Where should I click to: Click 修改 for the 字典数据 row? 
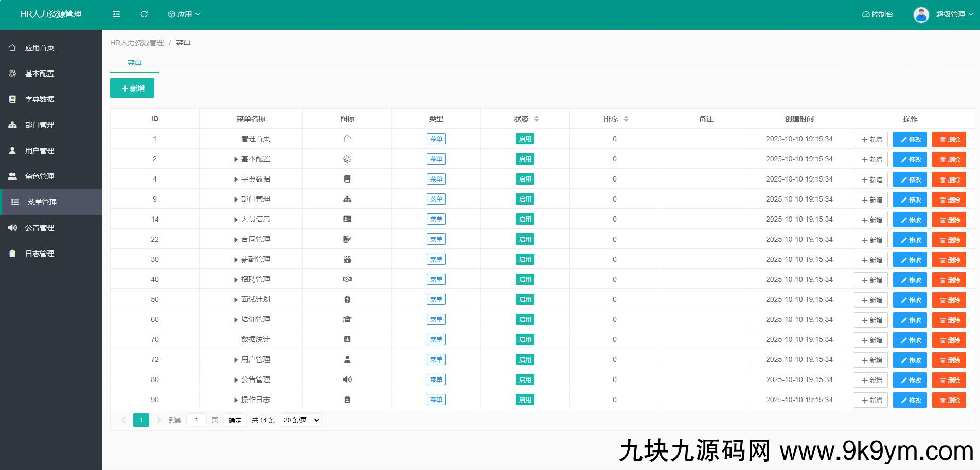tap(910, 179)
